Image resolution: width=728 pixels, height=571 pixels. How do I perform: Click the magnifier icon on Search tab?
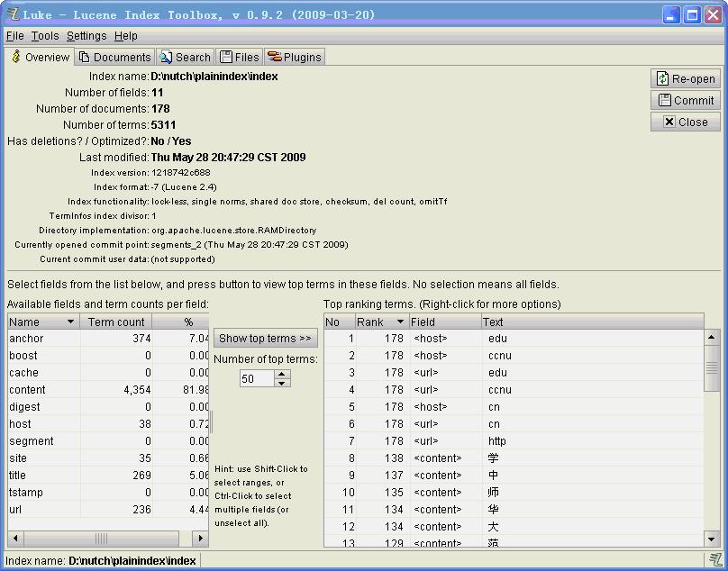[x=166, y=57]
